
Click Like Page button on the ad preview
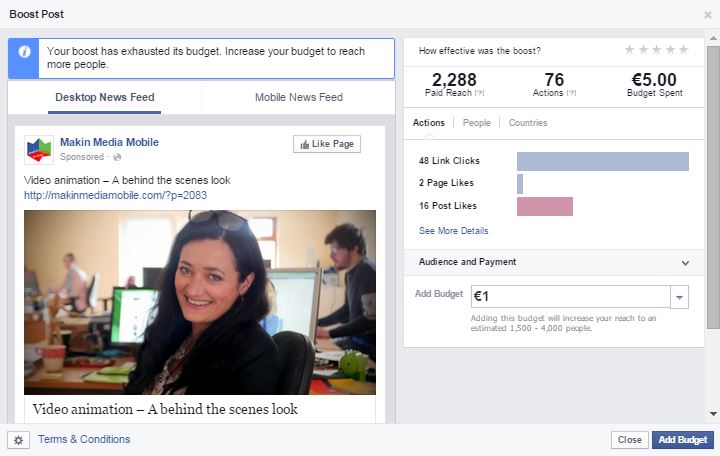(327, 144)
